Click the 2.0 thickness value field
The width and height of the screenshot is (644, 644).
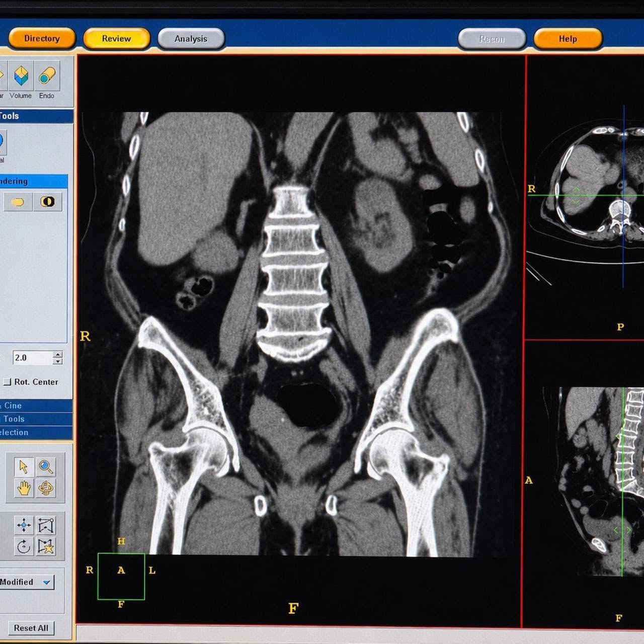[x=32, y=358]
